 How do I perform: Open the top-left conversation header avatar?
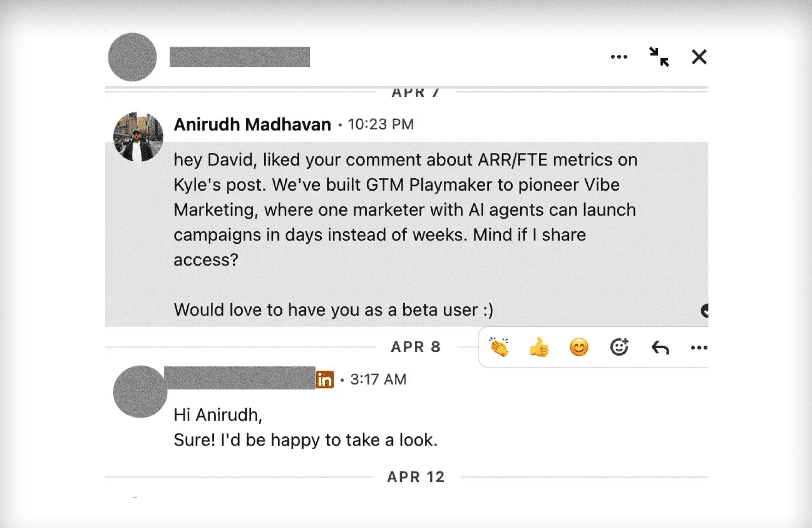pyautogui.click(x=132, y=57)
